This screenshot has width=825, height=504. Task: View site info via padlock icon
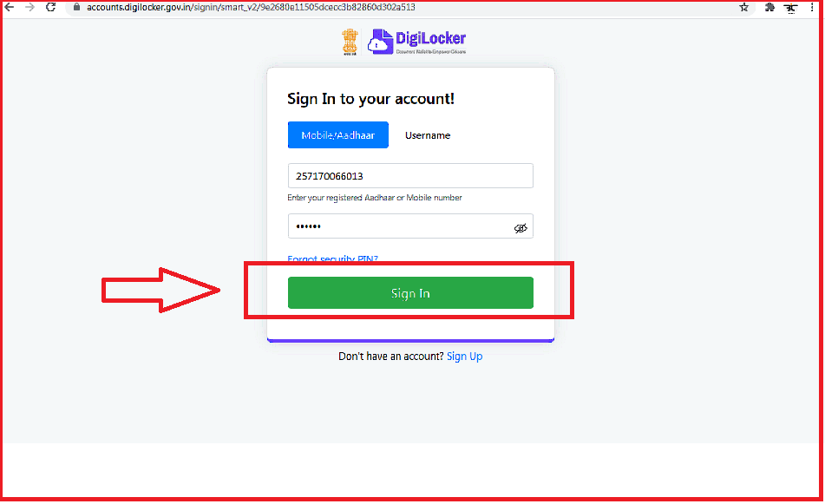pos(77,7)
